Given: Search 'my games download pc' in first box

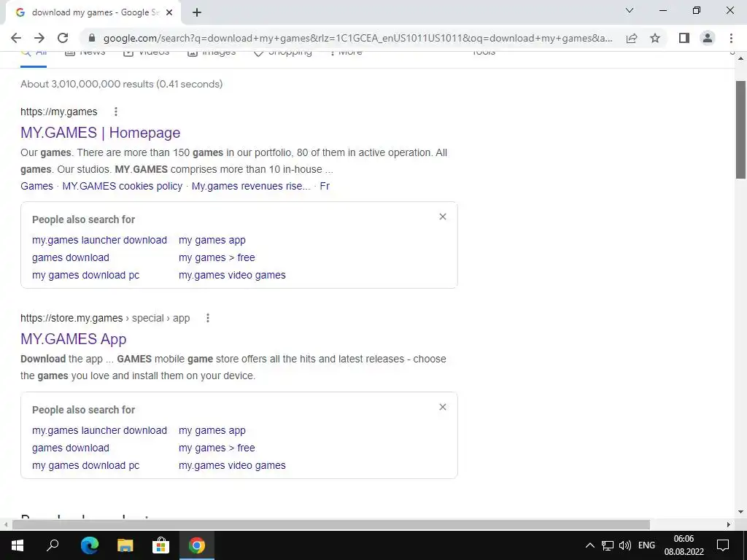Looking at the screenshot, I should [x=86, y=275].
